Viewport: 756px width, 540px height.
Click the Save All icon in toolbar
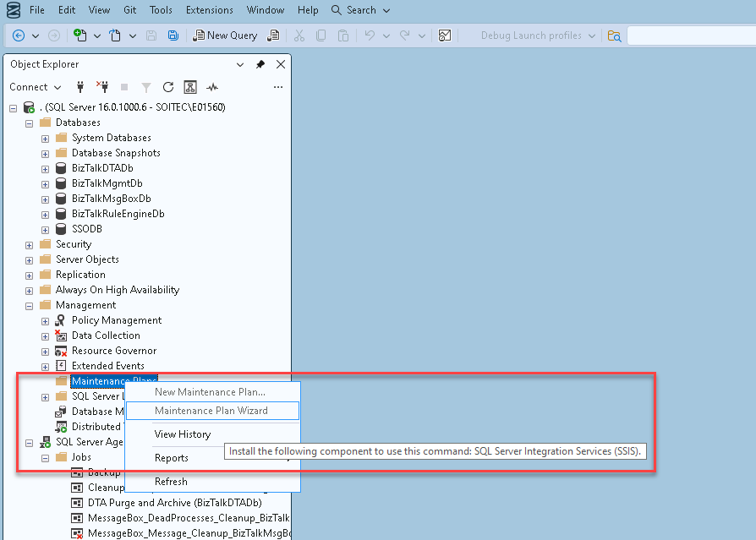(173, 35)
